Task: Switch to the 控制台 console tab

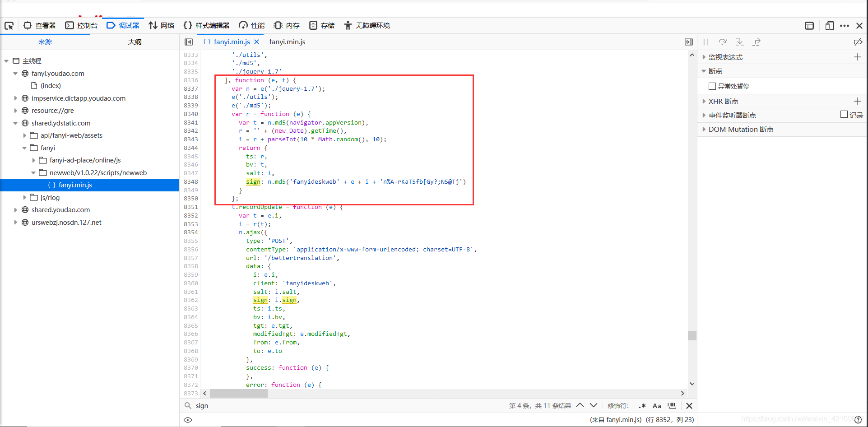Action: click(x=81, y=26)
